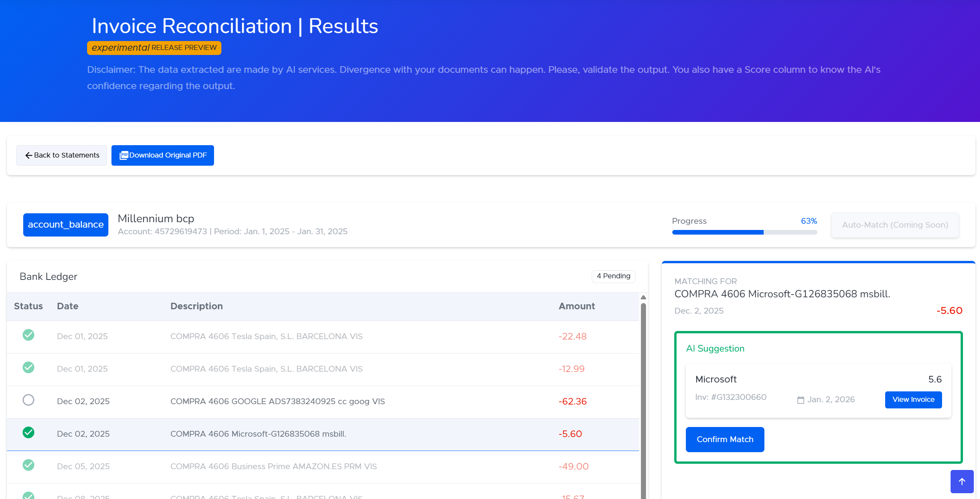
Task: Click the scroll-to-top arrow button
Action: click(962, 481)
